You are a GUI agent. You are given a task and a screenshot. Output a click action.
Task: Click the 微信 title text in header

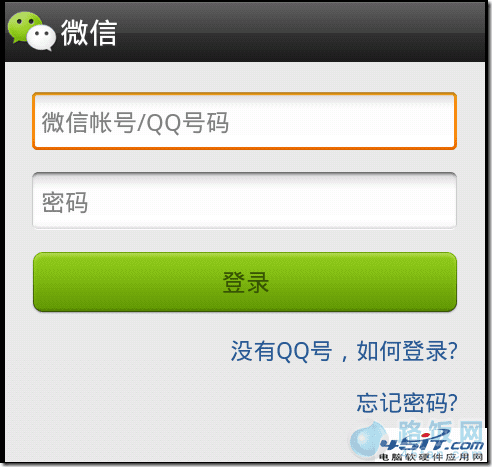point(89,32)
